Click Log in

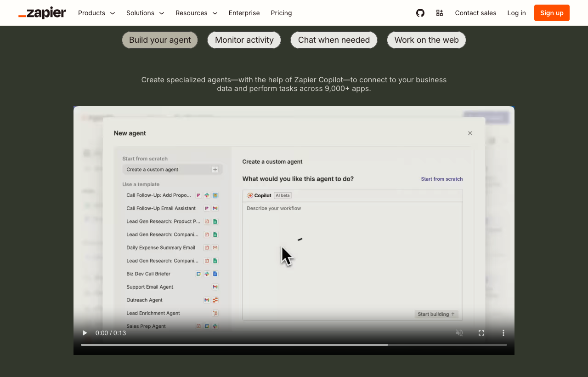click(x=517, y=13)
